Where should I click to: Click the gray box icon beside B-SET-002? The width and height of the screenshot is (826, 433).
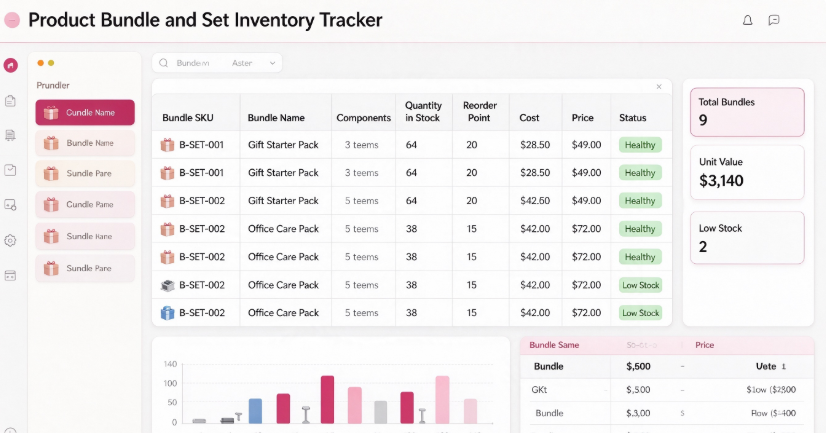coord(167,286)
